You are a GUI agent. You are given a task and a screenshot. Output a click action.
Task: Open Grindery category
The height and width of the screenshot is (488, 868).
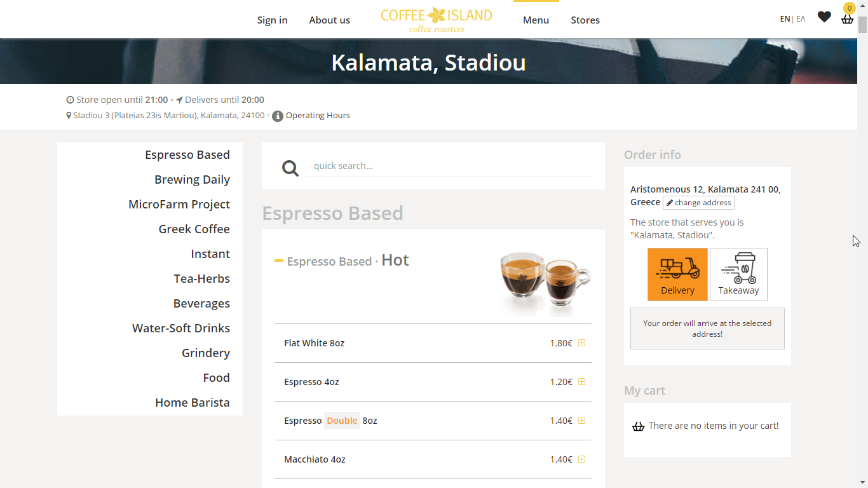(x=206, y=353)
